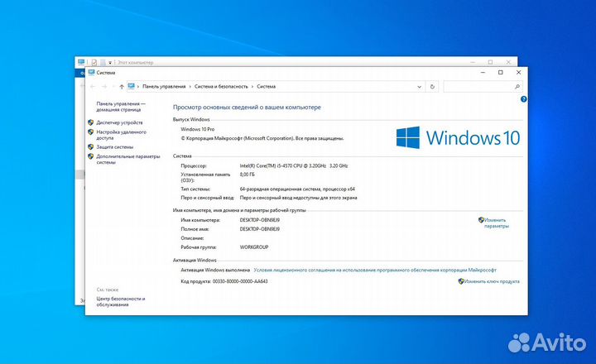Image resolution: width=596 pixels, height=364 pixels.
Task: Click Активация Windows выполнена text
Action: click(x=215, y=270)
